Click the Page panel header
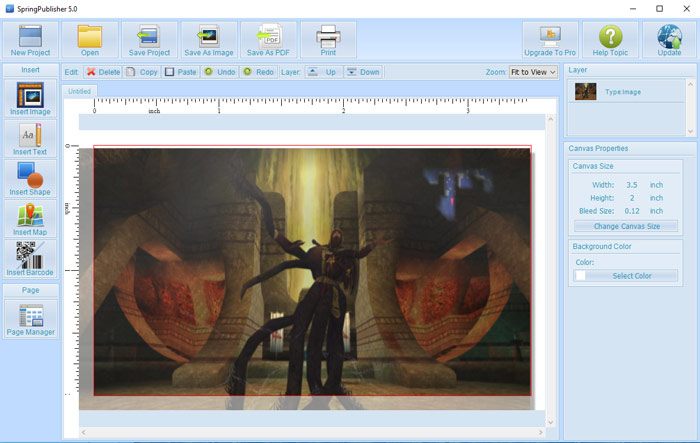 tap(30, 290)
